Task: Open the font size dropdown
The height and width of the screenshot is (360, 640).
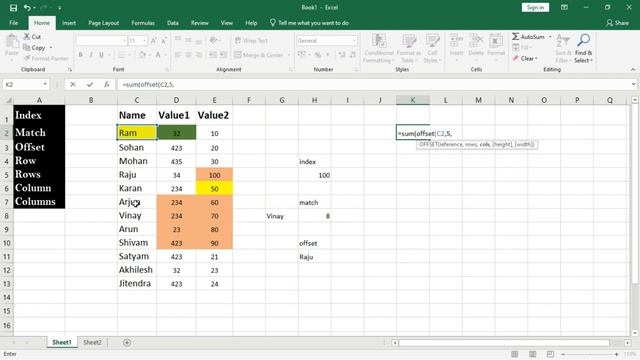Action: tap(144, 40)
